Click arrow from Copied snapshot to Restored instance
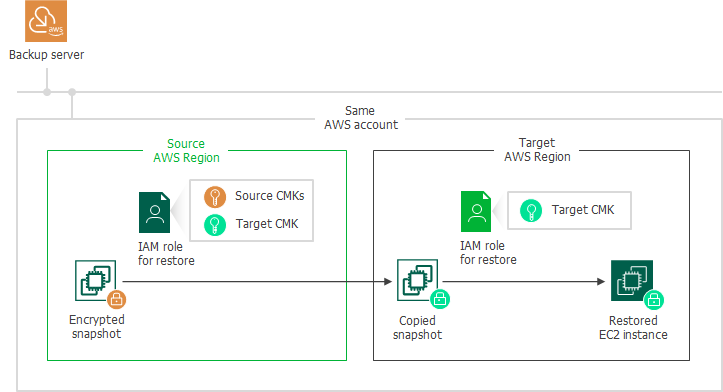 point(524,281)
